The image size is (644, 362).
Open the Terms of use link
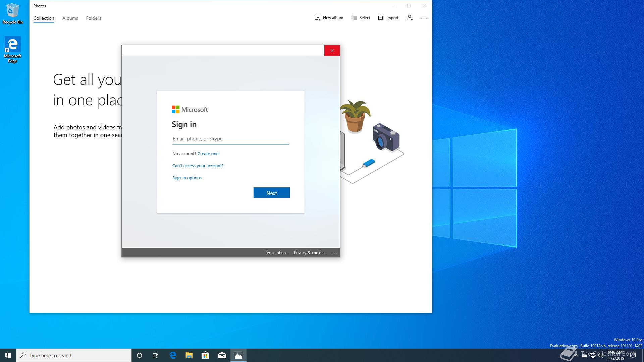[x=276, y=253]
